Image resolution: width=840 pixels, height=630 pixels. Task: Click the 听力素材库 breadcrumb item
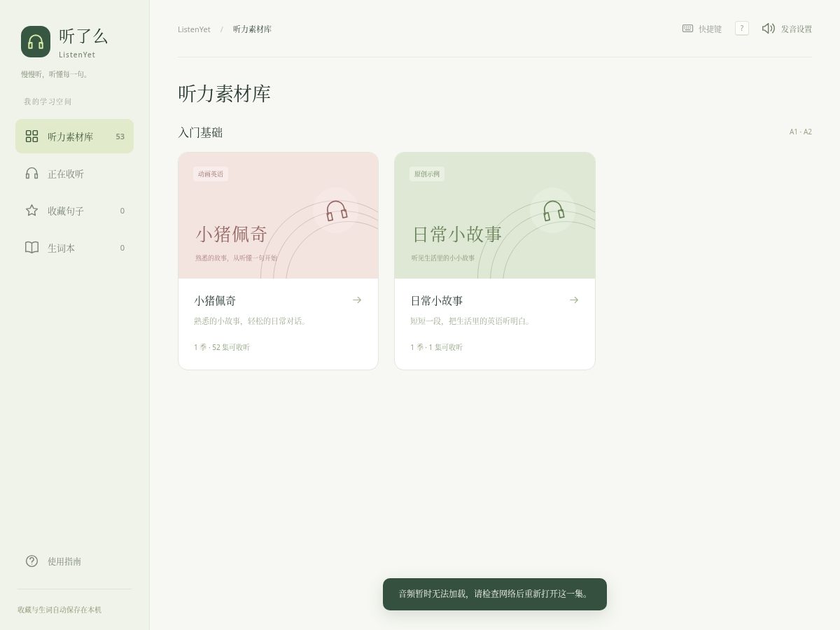click(x=252, y=29)
